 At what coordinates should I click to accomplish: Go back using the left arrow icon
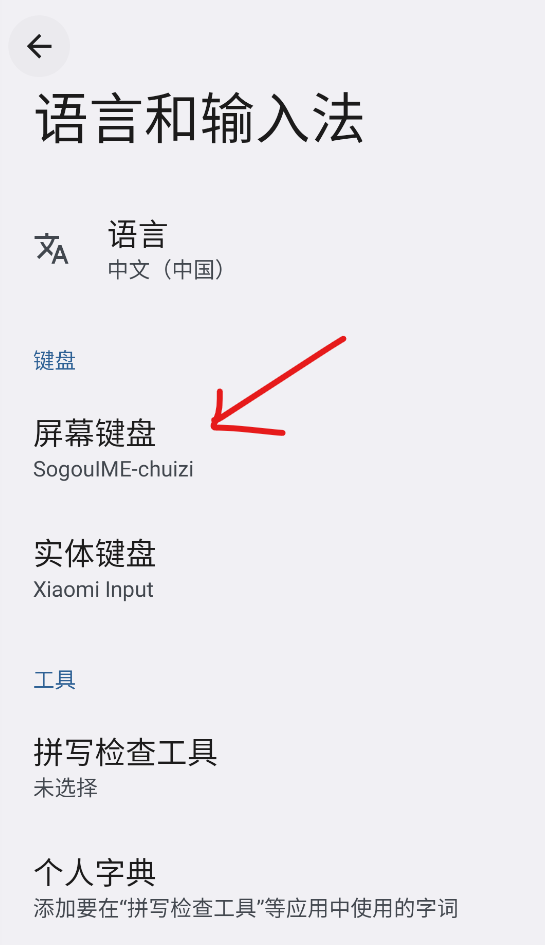[x=39, y=46]
